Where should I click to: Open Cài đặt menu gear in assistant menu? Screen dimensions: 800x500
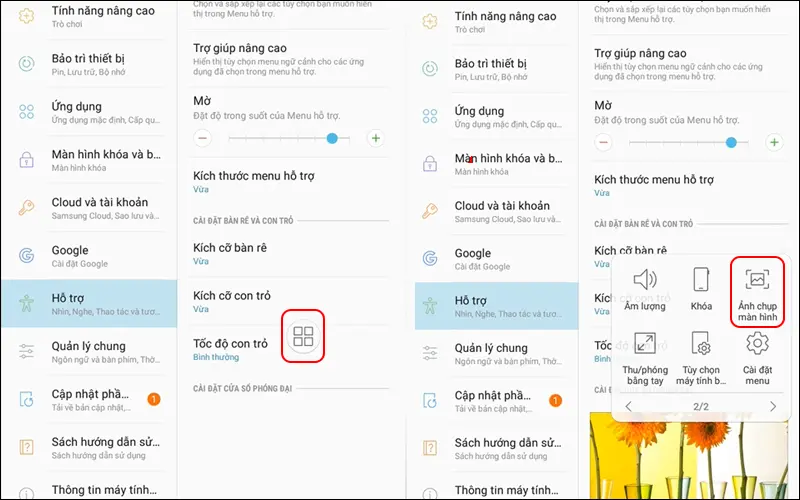click(x=757, y=359)
